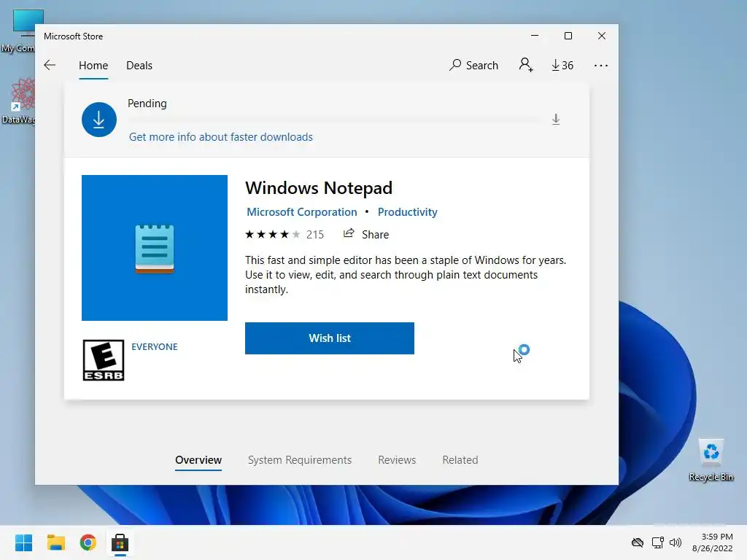
Task: Click the cloud sync tray icon
Action: click(638, 542)
